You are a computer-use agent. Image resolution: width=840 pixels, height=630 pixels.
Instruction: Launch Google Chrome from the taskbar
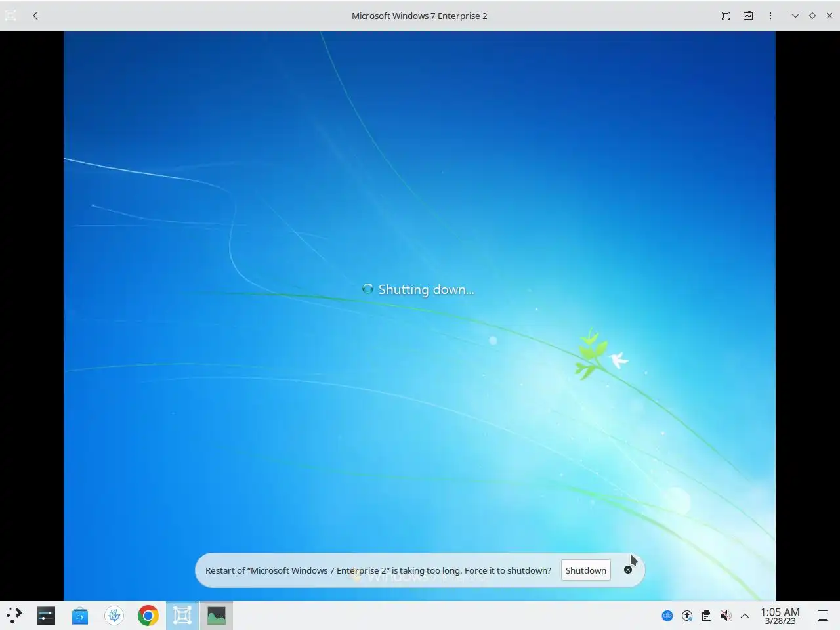pos(148,616)
